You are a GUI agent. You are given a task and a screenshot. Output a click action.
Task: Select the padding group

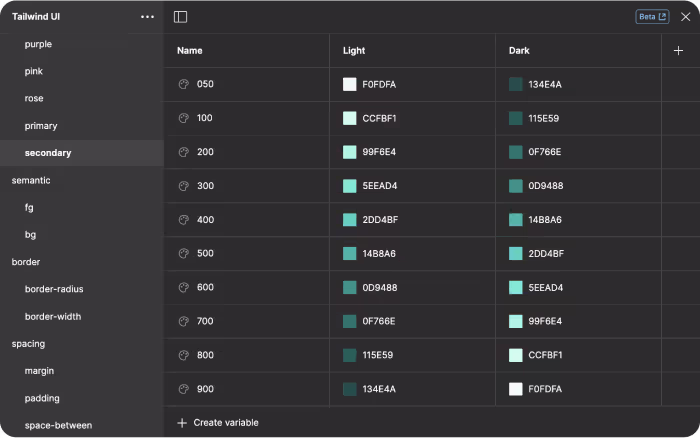click(x=42, y=398)
